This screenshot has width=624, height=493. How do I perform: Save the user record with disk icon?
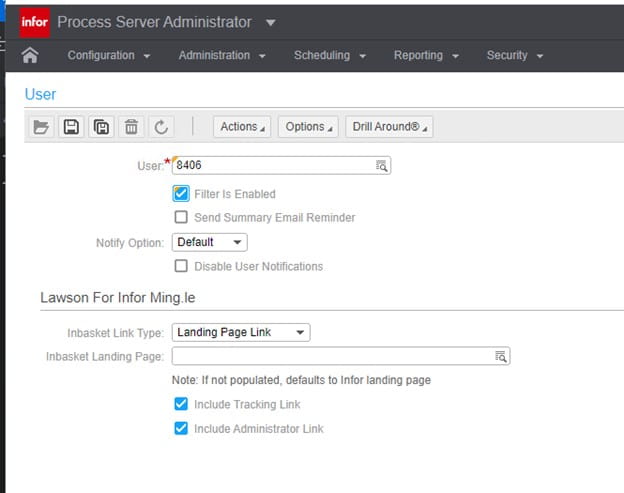(x=71, y=127)
